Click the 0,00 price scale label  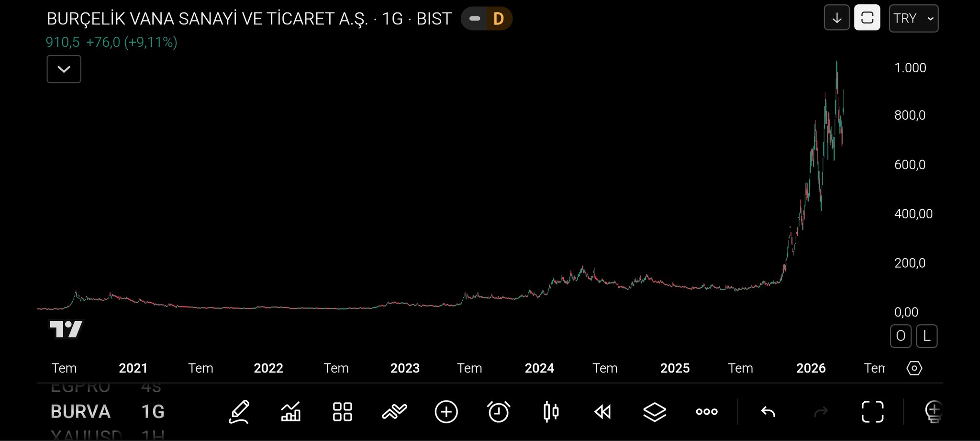point(906,312)
